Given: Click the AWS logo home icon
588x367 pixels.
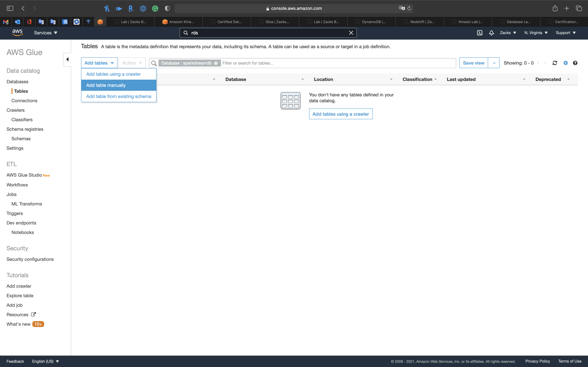Looking at the screenshot, I should [x=17, y=33].
